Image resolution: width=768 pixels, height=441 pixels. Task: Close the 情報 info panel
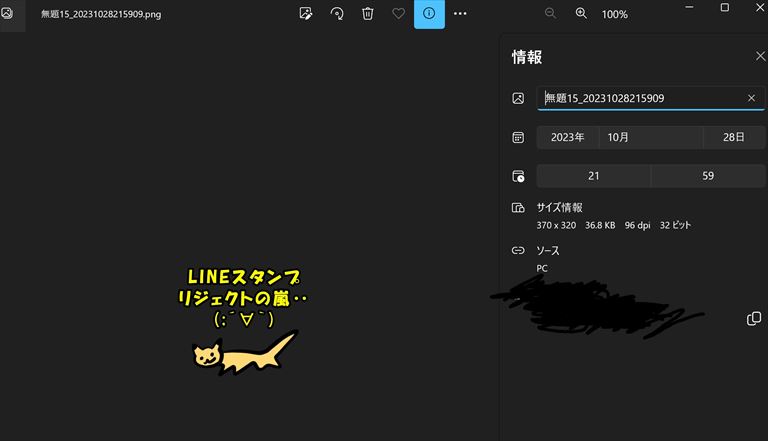pyautogui.click(x=760, y=56)
